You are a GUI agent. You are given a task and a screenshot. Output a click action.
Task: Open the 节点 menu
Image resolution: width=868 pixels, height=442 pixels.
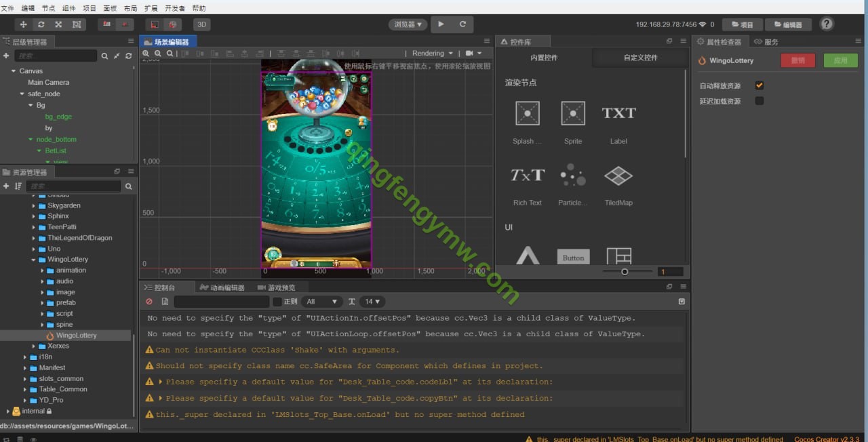[49, 8]
